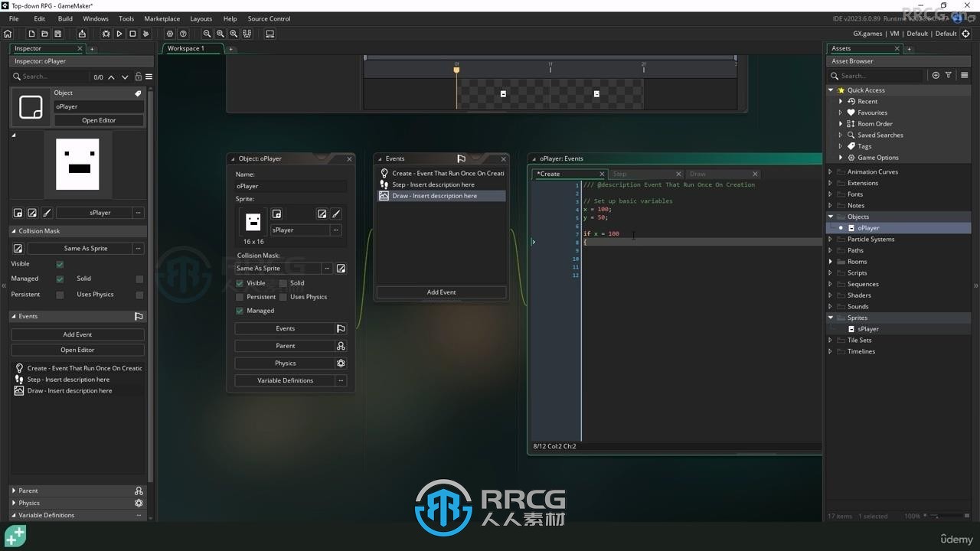Open the Start Page home icon
Screen dimensions: 980x551
(8, 34)
